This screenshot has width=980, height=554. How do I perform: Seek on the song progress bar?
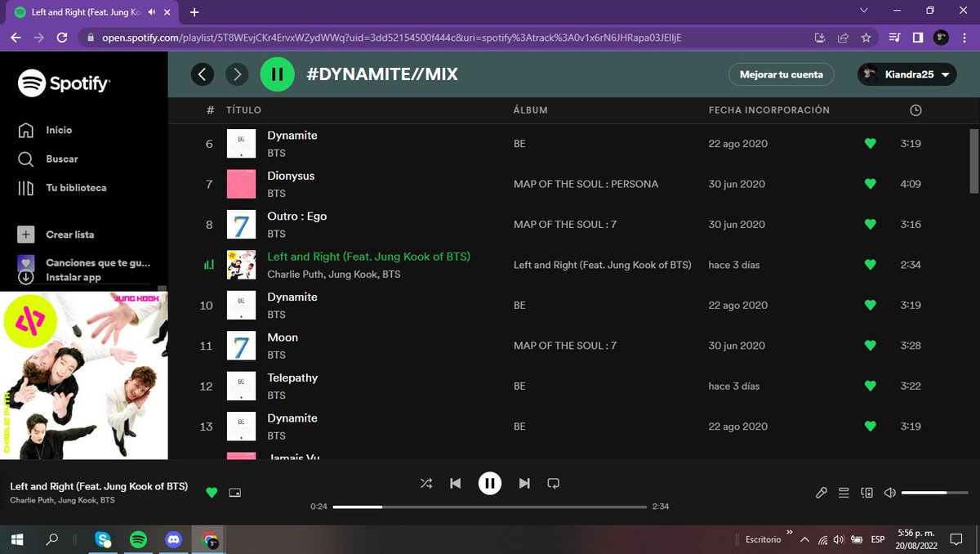[x=490, y=507]
